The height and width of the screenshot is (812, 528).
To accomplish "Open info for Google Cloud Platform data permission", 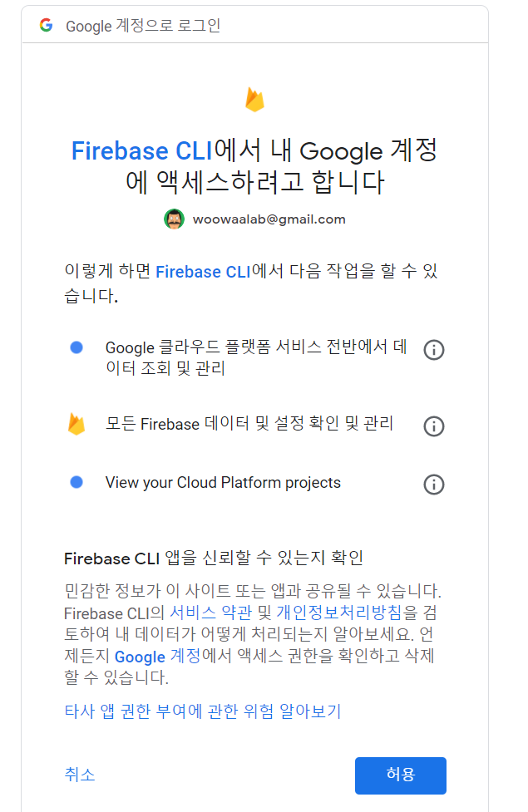I will pos(434,350).
